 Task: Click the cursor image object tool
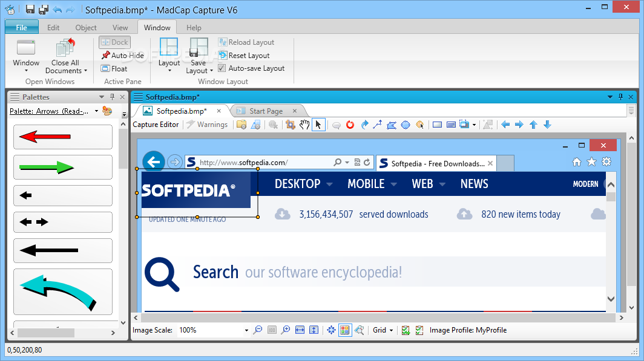click(420, 125)
